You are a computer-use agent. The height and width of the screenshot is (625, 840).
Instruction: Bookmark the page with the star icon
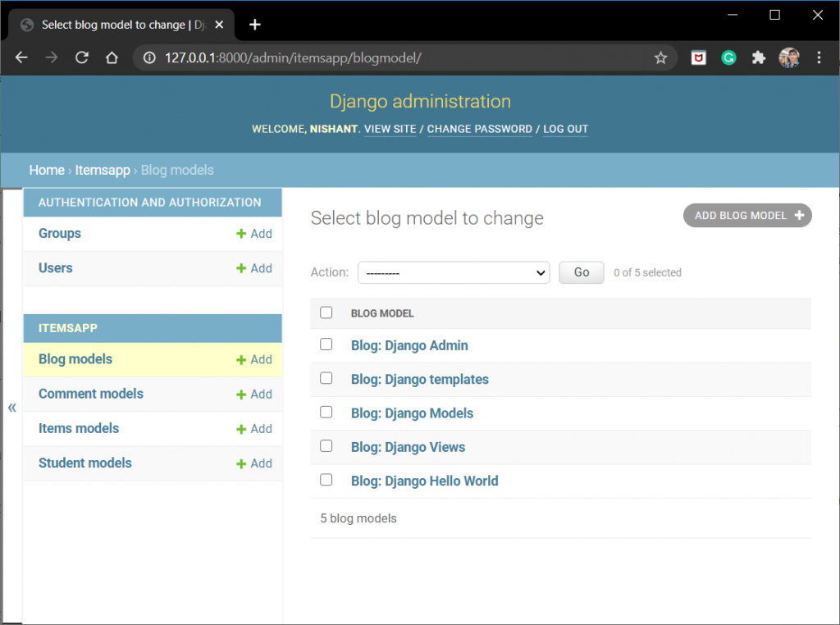pos(661,57)
